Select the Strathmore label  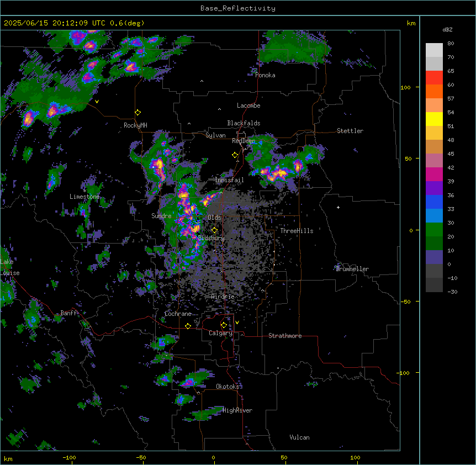285,336
